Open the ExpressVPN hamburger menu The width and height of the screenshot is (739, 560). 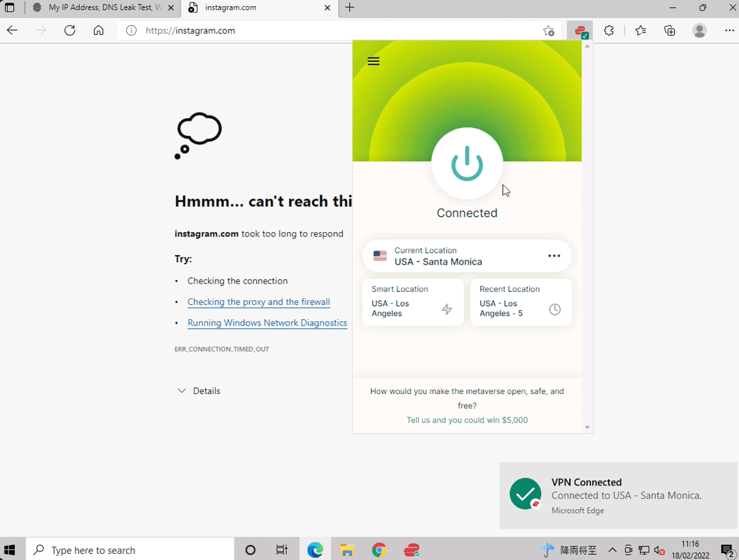click(x=373, y=61)
